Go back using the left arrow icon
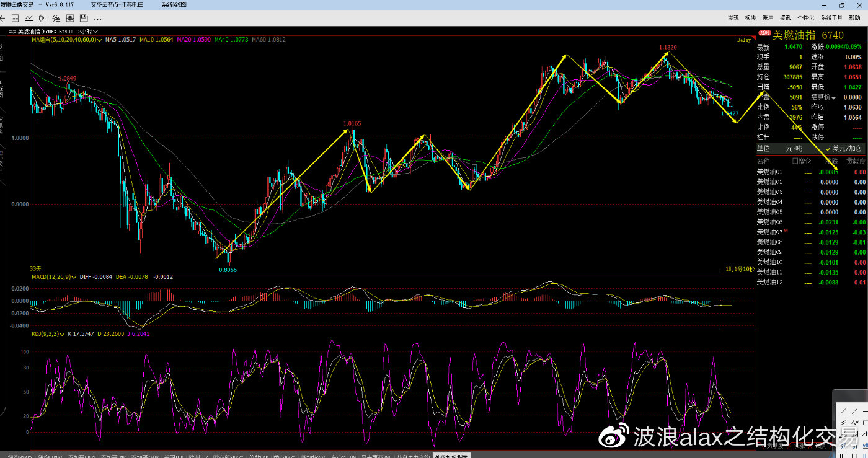The image size is (868, 458). [x=3, y=18]
